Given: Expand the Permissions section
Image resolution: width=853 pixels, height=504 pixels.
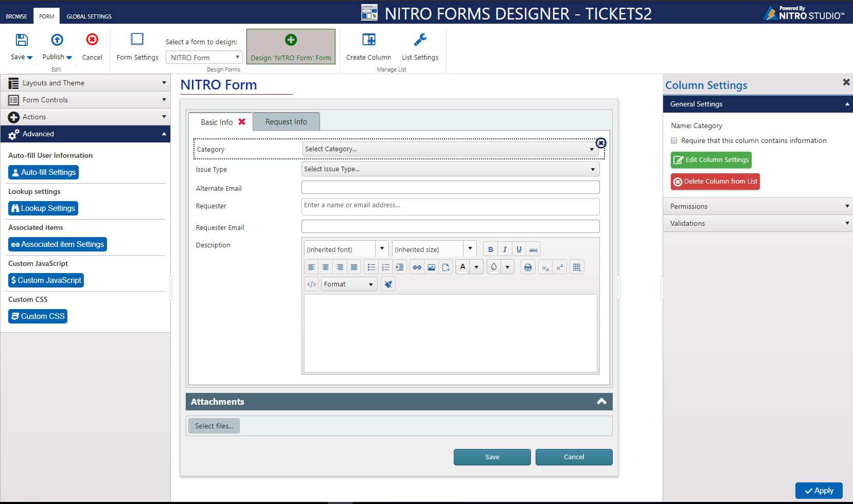Looking at the screenshot, I should pyautogui.click(x=758, y=206).
